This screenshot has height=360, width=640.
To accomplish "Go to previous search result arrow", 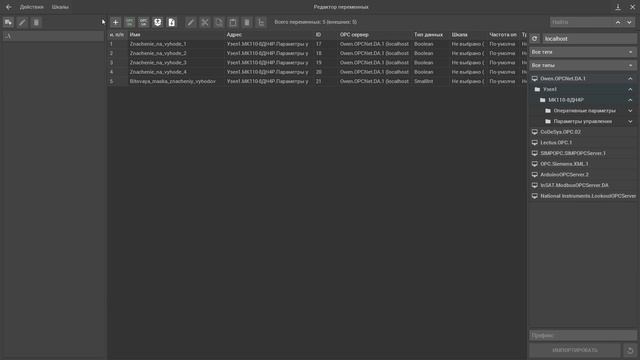I will pos(618,22).
